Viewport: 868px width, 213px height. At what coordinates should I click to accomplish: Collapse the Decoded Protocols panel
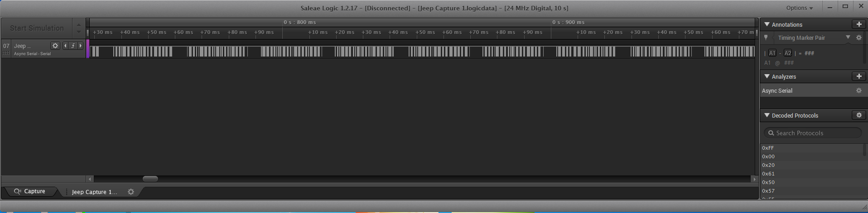click(767, 115)
